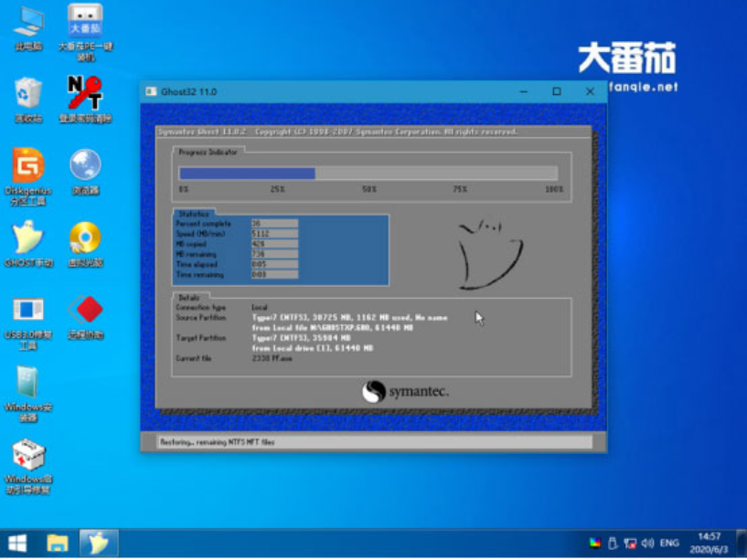Open the virtual CD drive disc icon
Screen dimensions: 747x560
85,238
